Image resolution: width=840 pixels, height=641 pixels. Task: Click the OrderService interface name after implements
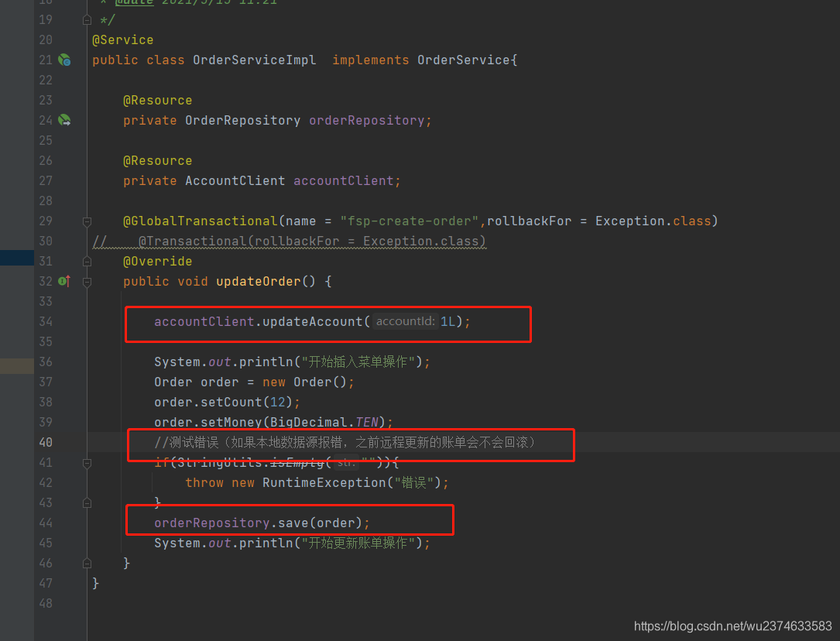point(464,60)
